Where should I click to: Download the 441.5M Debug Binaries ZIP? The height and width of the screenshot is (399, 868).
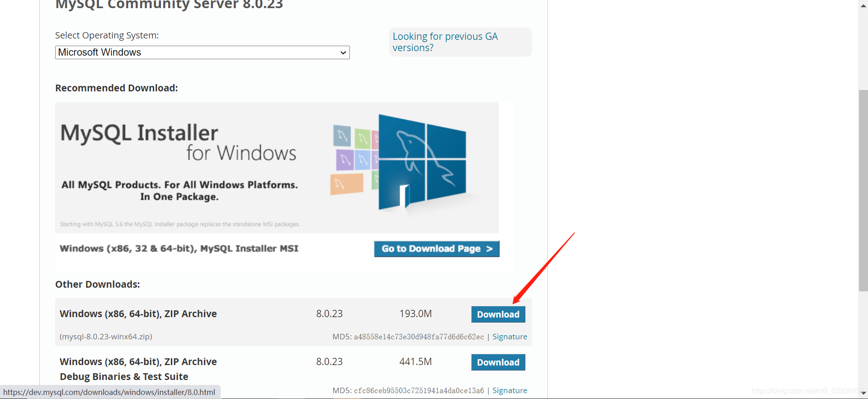click(x=498, y=362)
